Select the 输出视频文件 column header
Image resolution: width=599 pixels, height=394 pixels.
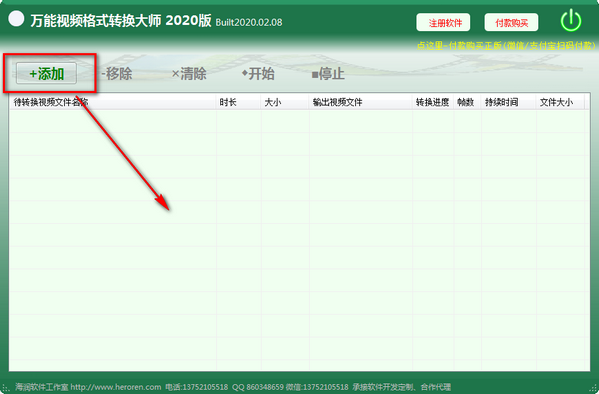(x=360, y=102)
